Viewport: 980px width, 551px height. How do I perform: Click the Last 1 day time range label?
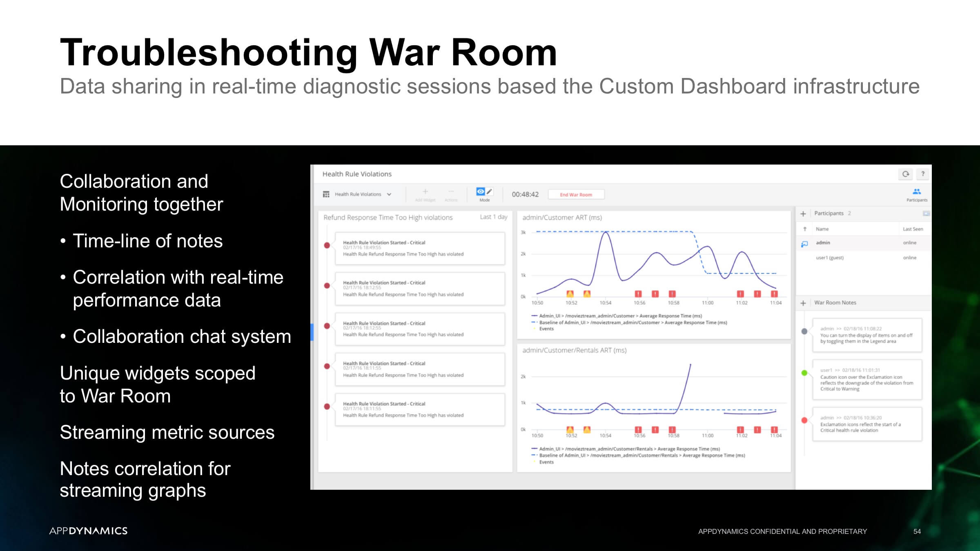[x=493, y=217]
